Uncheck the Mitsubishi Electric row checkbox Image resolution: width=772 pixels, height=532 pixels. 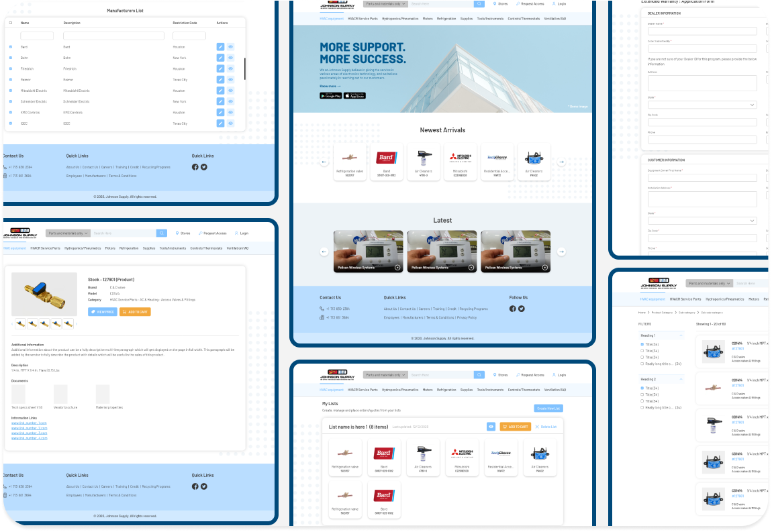pos(11,91)
